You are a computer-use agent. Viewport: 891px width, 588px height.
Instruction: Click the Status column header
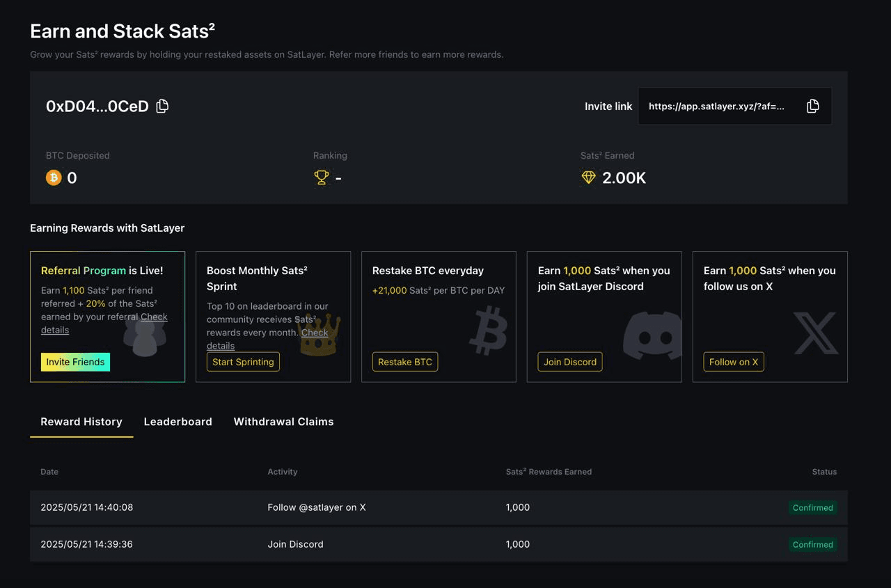(824, 472)
